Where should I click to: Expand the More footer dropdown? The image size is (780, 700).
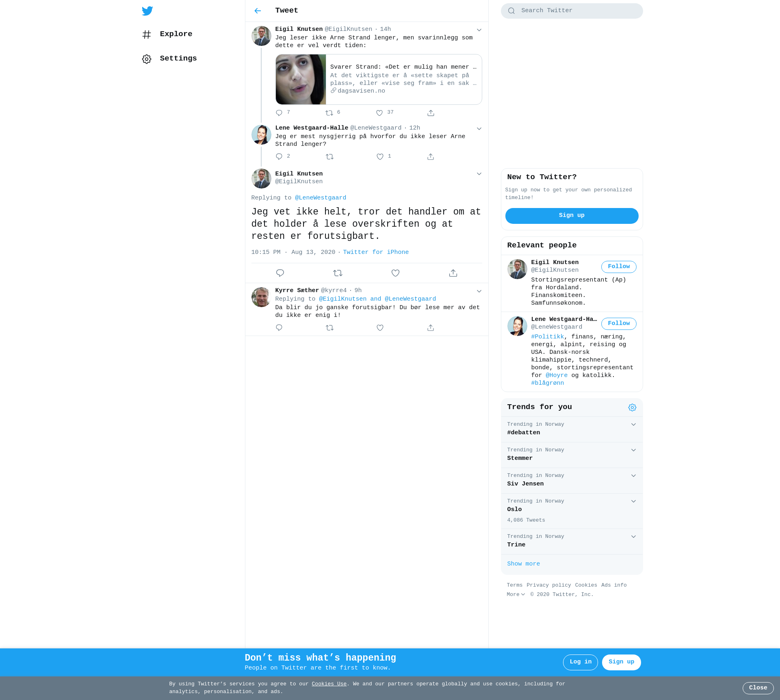(516, 594)
